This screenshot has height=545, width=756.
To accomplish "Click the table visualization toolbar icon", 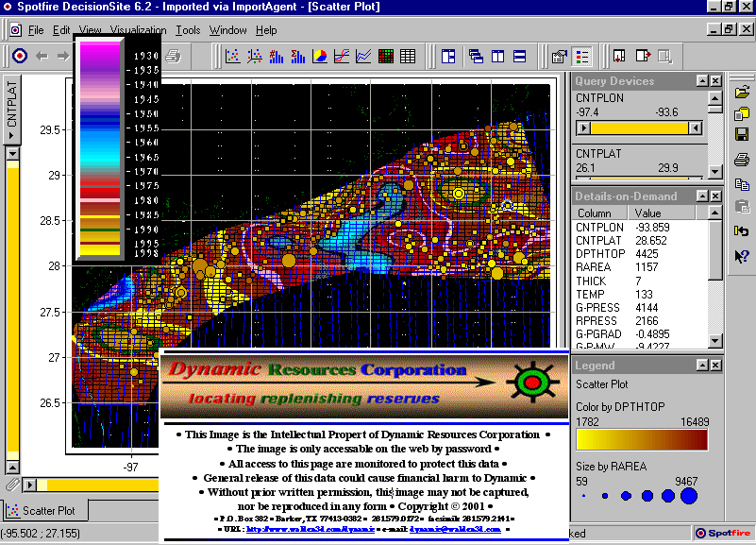I will coord(408,57).
